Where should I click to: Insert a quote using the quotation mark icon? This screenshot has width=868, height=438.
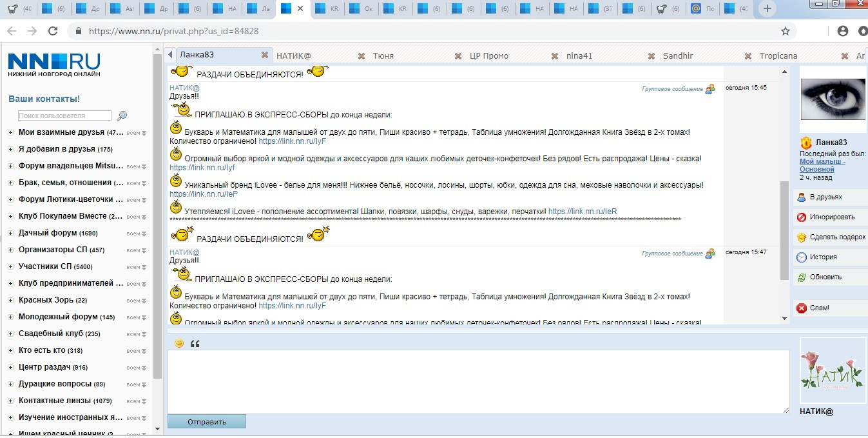click(x=195, y=344)
